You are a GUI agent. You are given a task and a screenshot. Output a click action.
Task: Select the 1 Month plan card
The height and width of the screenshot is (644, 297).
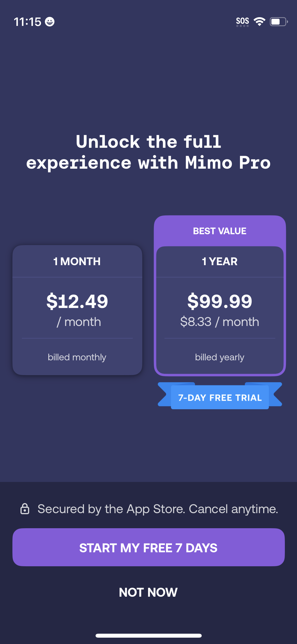point(77,310)
